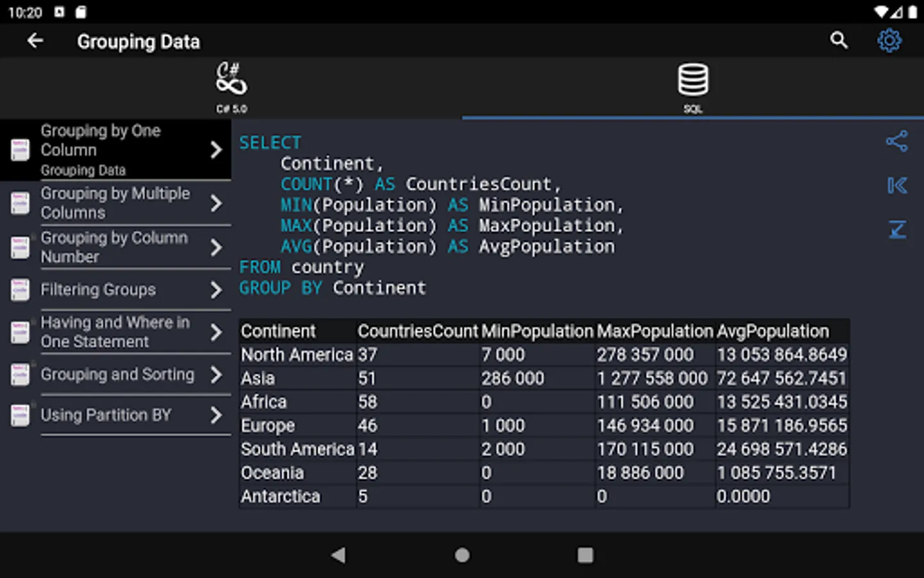Click the Grouping Data page title
Viewport: 924px width, 578px height.
(x=139, y=42)
